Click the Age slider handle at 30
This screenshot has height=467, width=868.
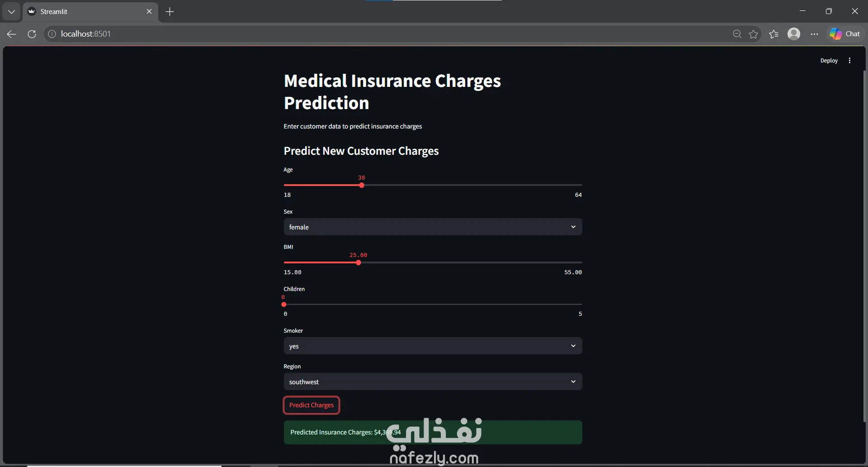coord(362,185)
